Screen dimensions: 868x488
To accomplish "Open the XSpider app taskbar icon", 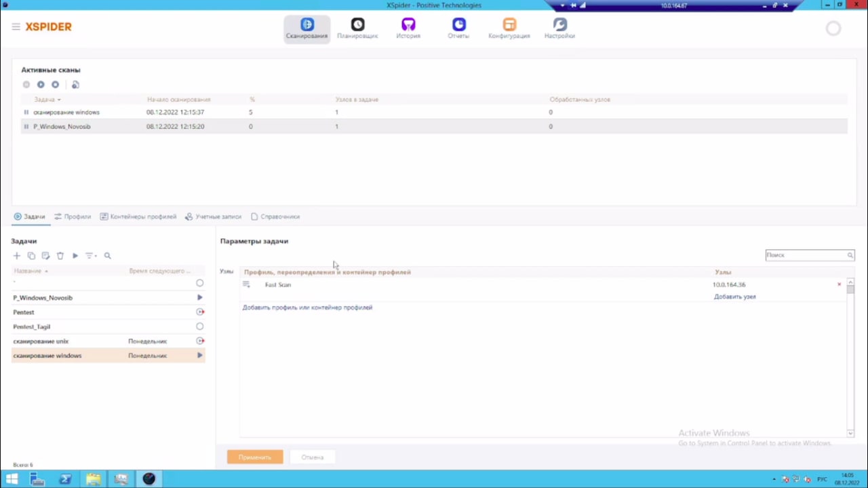I will click(x=149, y=479).
